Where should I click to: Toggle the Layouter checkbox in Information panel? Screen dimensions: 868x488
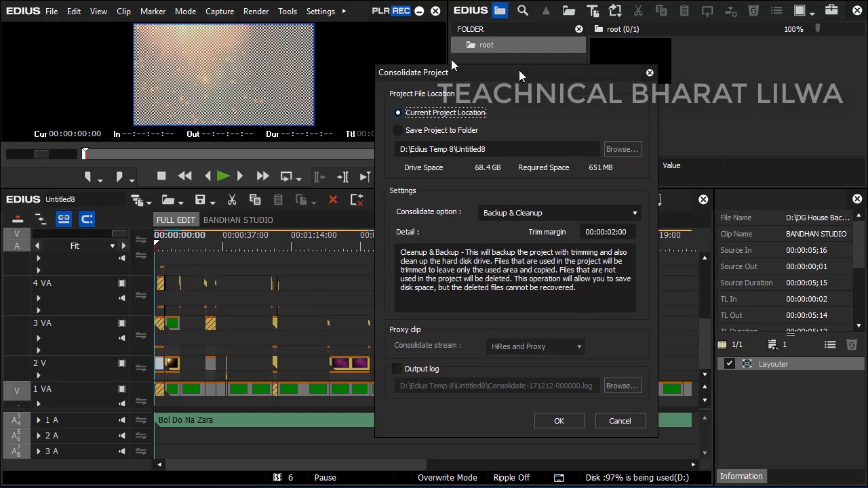click(x=729, y=364)
